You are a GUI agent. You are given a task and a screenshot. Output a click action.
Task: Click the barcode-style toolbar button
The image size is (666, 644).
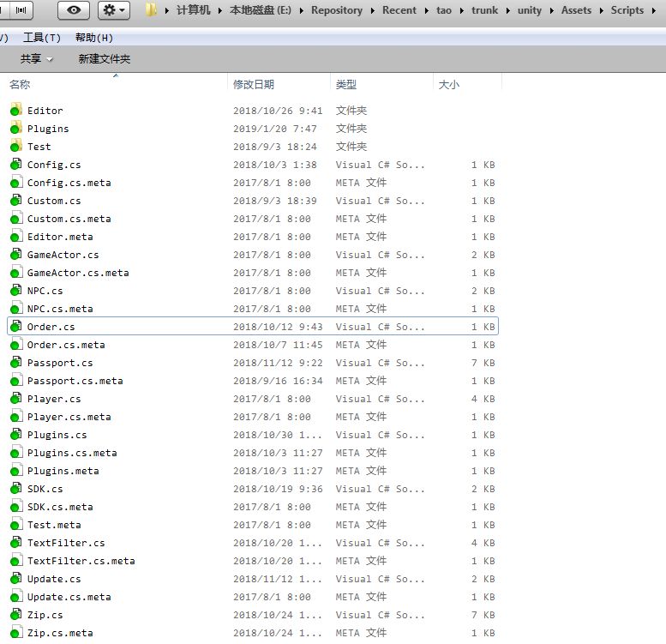pyautogui.click(x=20, y=10)
